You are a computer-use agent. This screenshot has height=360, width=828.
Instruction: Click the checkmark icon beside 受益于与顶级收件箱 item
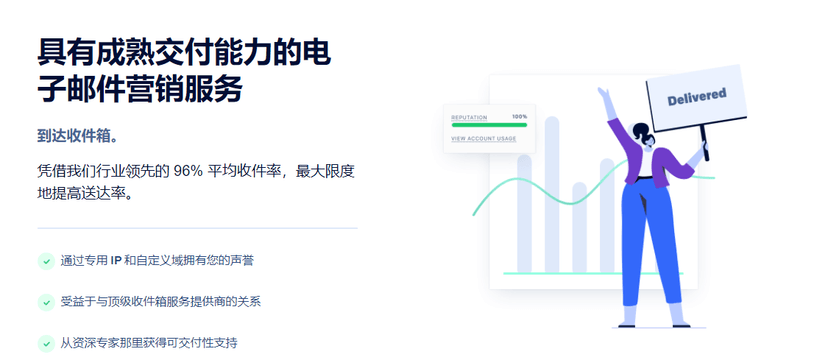point(46,302)
